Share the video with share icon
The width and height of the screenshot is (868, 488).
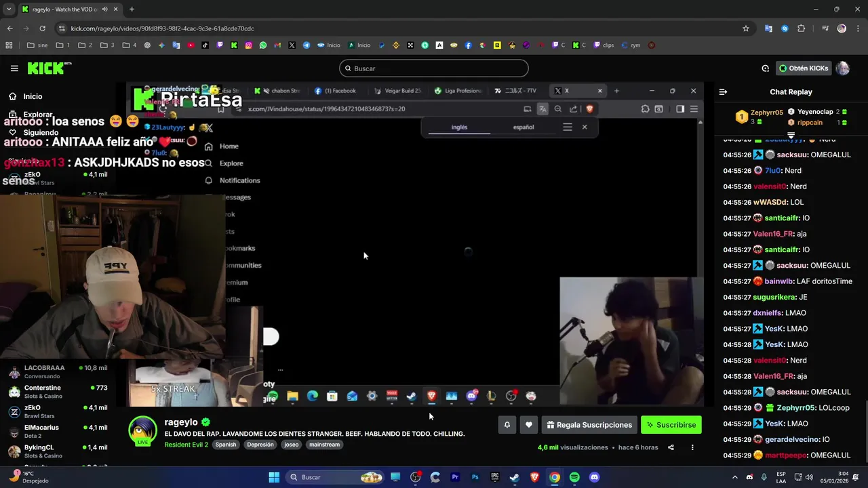(671, 447)
